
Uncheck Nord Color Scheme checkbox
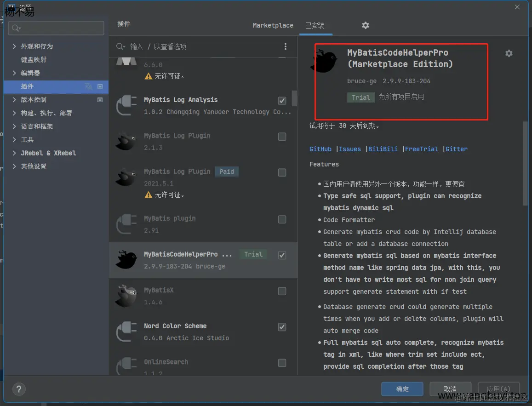pos(282,327)
